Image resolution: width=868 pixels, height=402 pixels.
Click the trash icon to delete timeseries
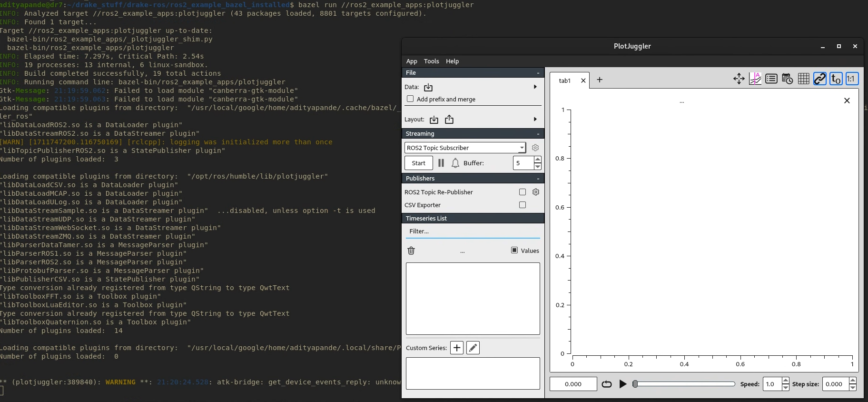pos(412,251)
